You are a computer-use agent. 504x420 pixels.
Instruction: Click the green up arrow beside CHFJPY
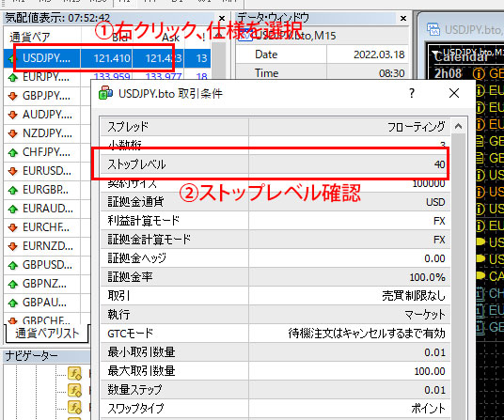tap(13, 152)
